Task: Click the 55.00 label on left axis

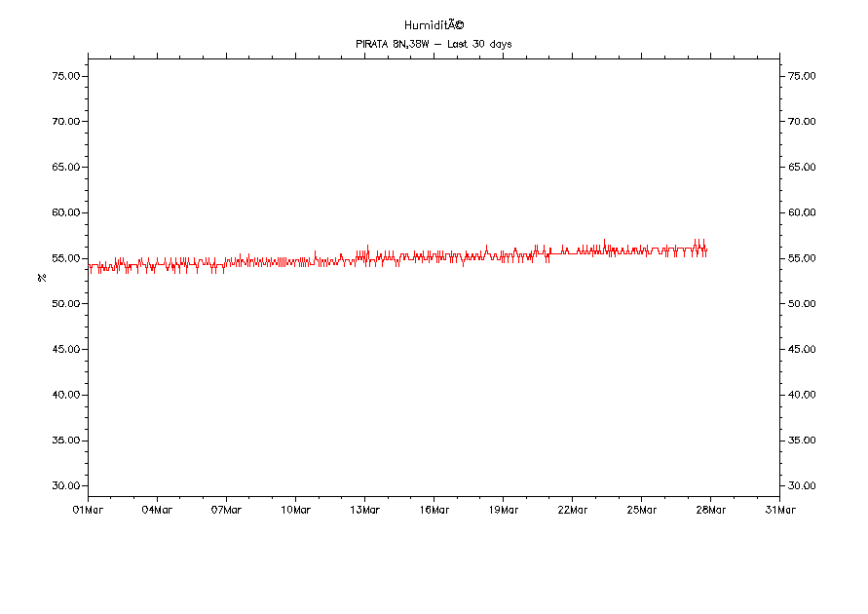Action: coord(66,258)
